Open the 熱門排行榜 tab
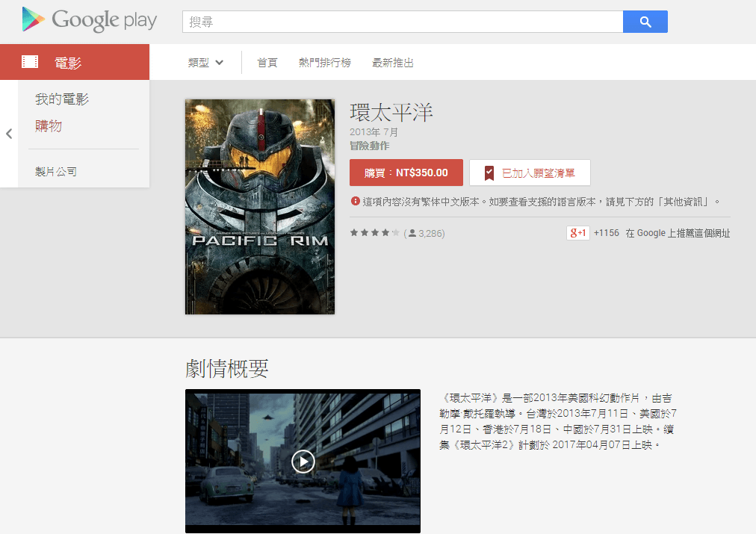The height and width of the screenshot is (534, 756). coord(324,63)
